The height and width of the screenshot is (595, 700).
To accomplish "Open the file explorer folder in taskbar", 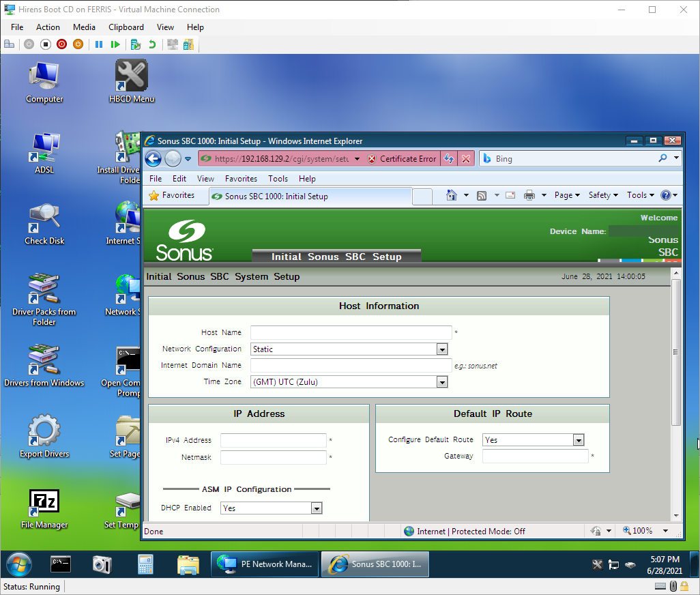I will [x=188, y=565].
